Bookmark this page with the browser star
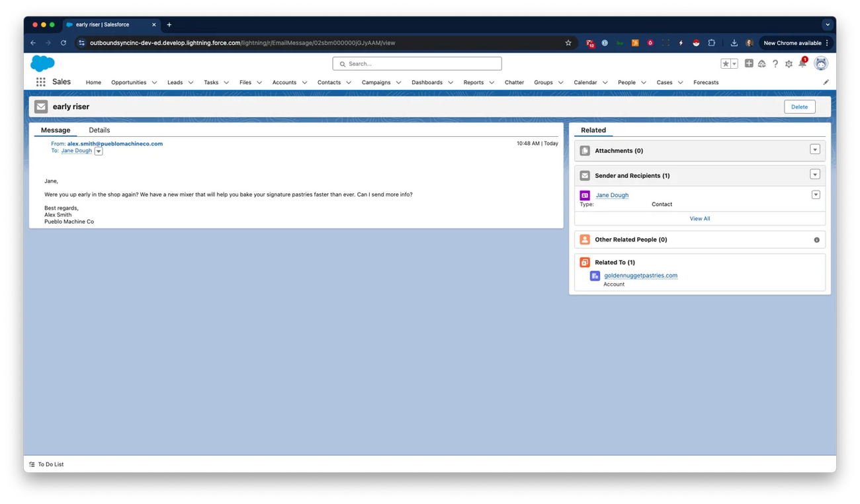 pyautogui.click(x=568, y=42)
